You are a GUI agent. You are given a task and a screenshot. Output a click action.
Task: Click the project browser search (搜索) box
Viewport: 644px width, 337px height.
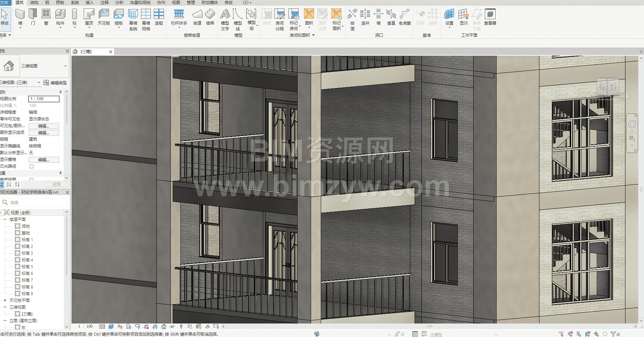point(34,202)
